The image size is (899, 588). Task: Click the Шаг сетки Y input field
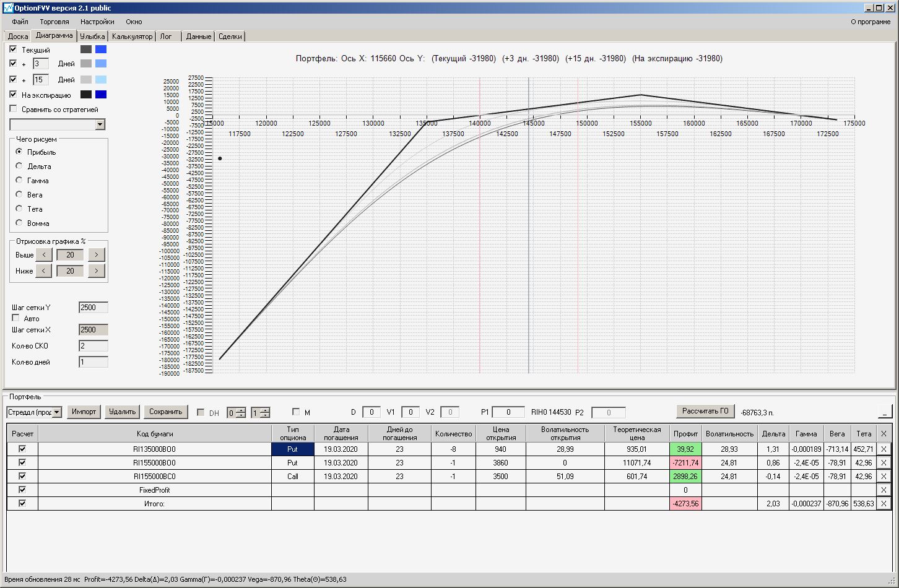[93, 308]
